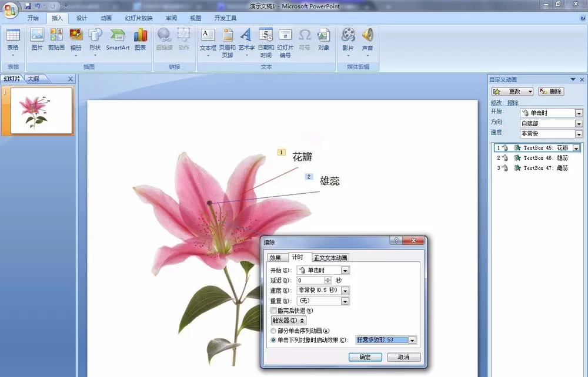Insert a table (表格)
The width and height of the screenshot is (588, 377).
(x=13, y=42)
